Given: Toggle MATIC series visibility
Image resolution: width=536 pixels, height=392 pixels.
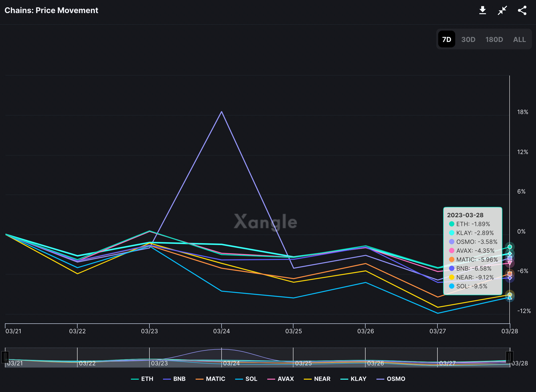Looking at the screenshot, I should (210, 379).
